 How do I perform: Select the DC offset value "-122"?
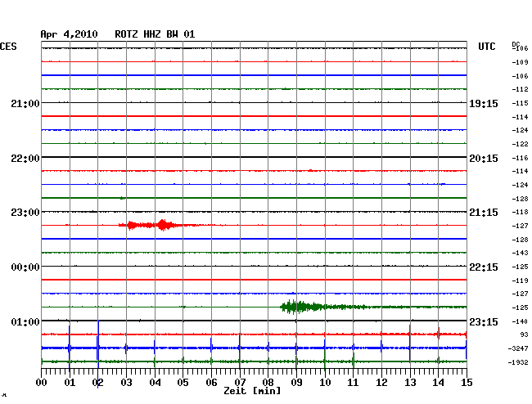tap(520, 144)
